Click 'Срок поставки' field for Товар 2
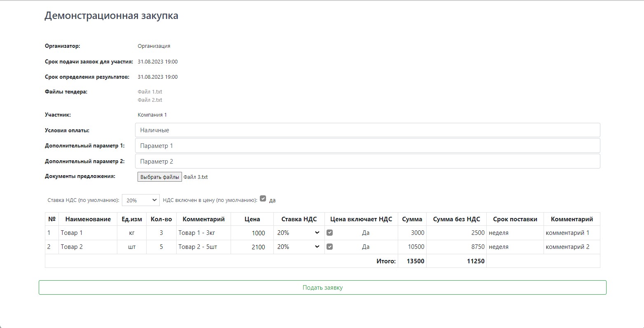 [515, 247]
